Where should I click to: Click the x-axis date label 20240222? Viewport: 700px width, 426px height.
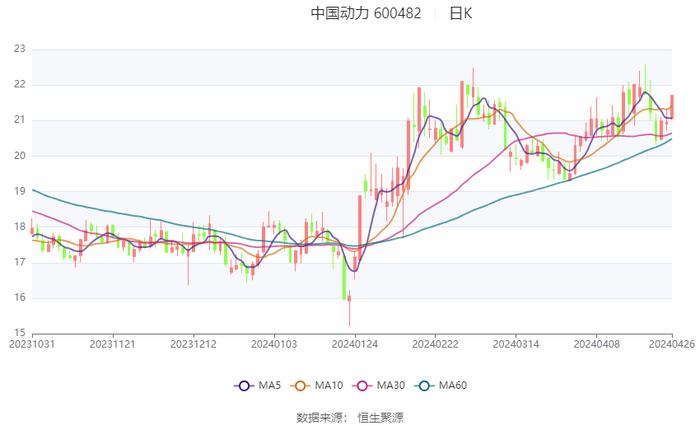[x=435, y=344]
